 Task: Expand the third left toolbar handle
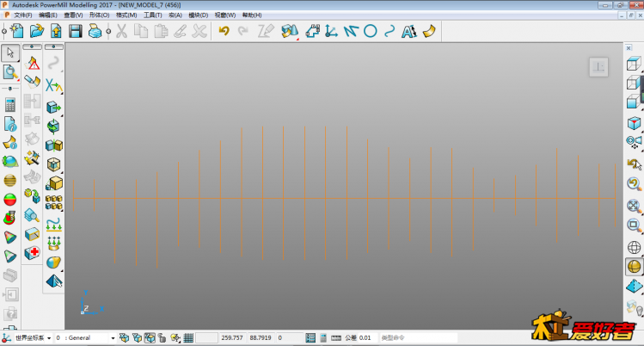(x=54, y=46)
